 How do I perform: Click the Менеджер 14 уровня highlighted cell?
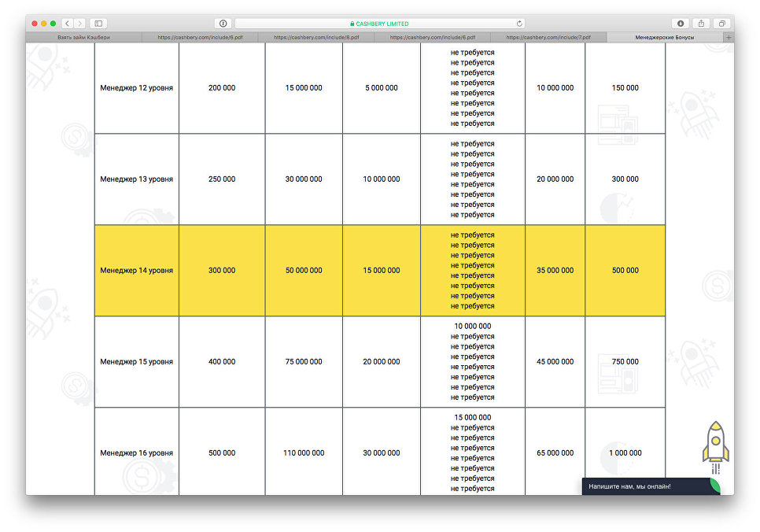pyautogui.click(x=136, y=271)
